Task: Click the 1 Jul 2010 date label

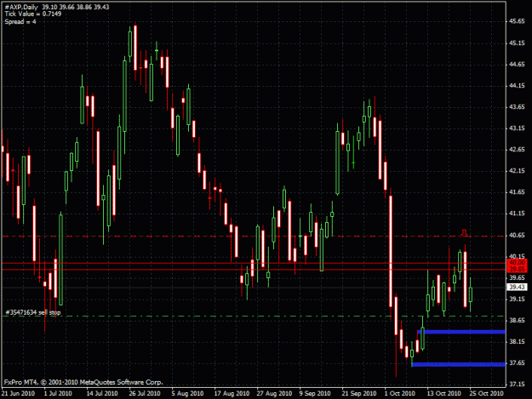Action: coord(58,393)
